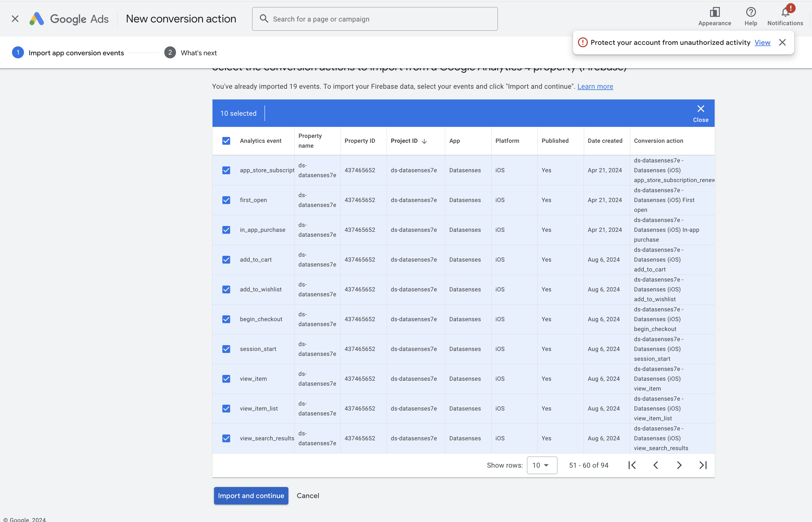Go to the next page of results

679,465
